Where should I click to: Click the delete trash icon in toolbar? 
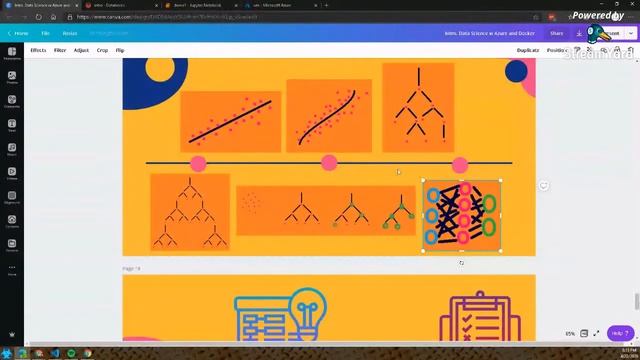point(631,50)
